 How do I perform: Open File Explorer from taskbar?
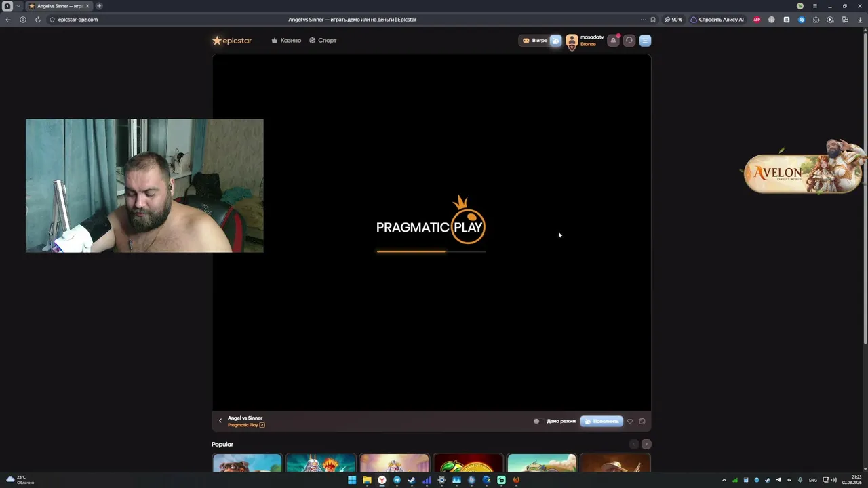[x=367, y=480]
